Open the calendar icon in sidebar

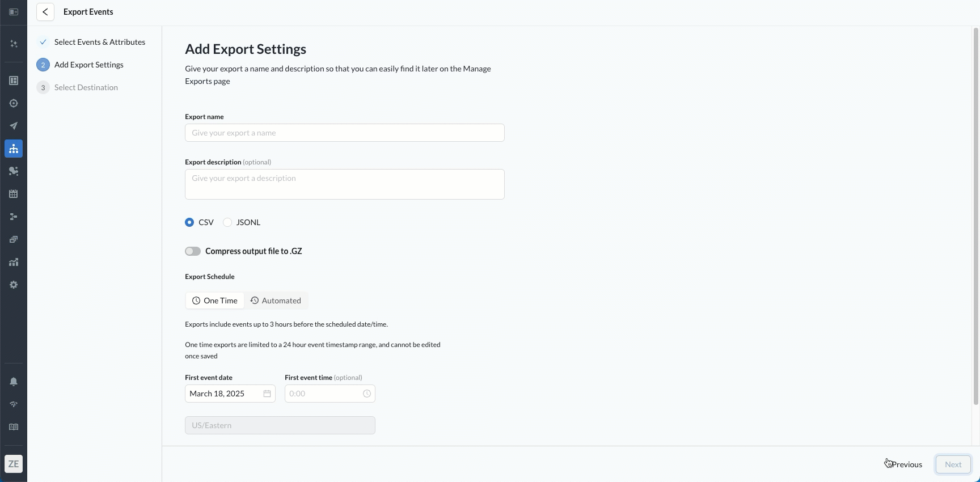(14, 194)
